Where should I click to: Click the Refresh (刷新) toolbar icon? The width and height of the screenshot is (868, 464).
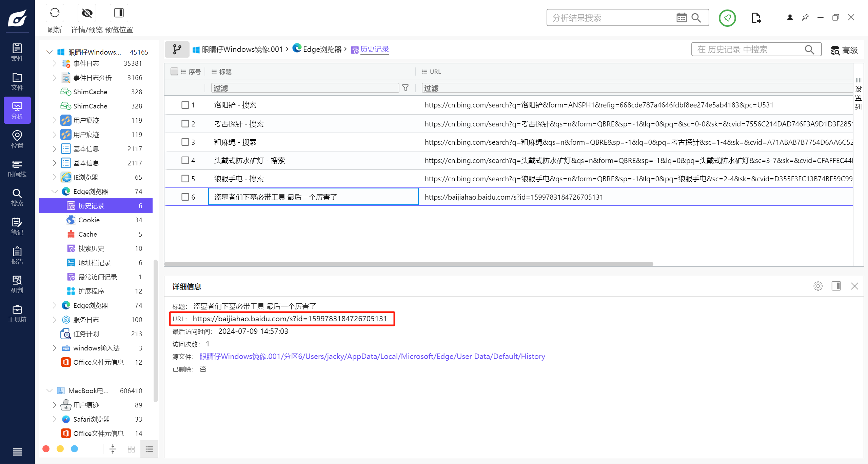55,13
